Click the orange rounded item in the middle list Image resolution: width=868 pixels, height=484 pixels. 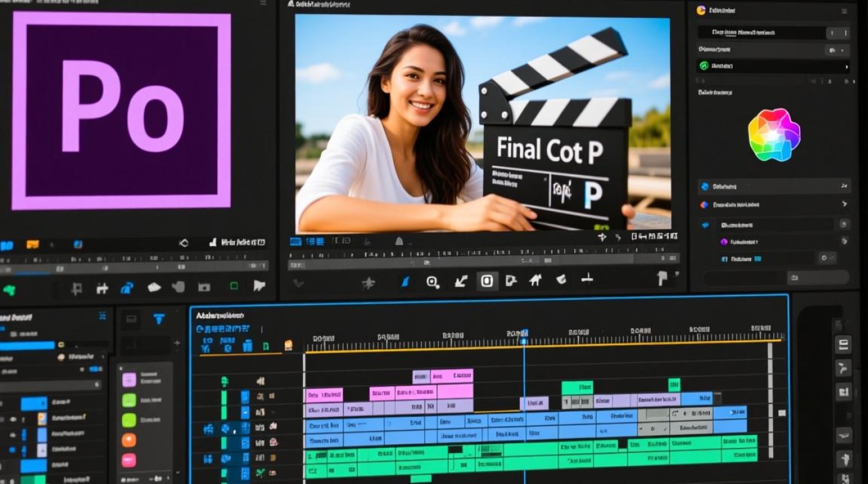click(x=129, y=440)
